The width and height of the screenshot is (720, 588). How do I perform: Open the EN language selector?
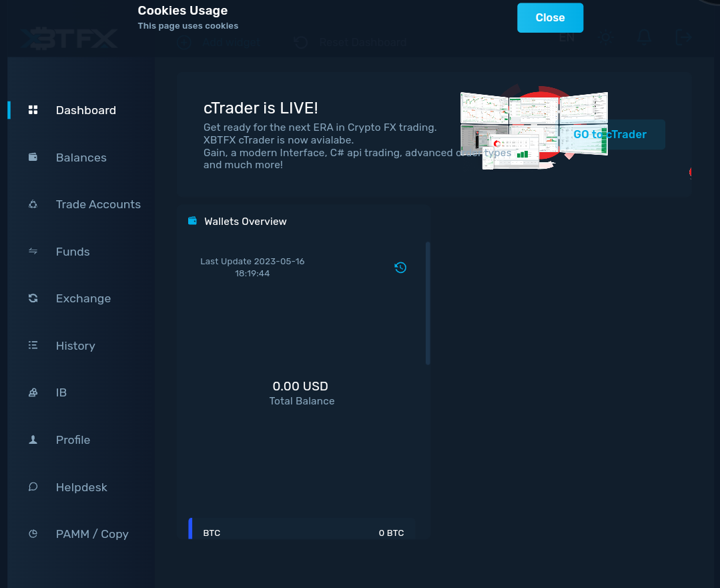pos(567,37)
